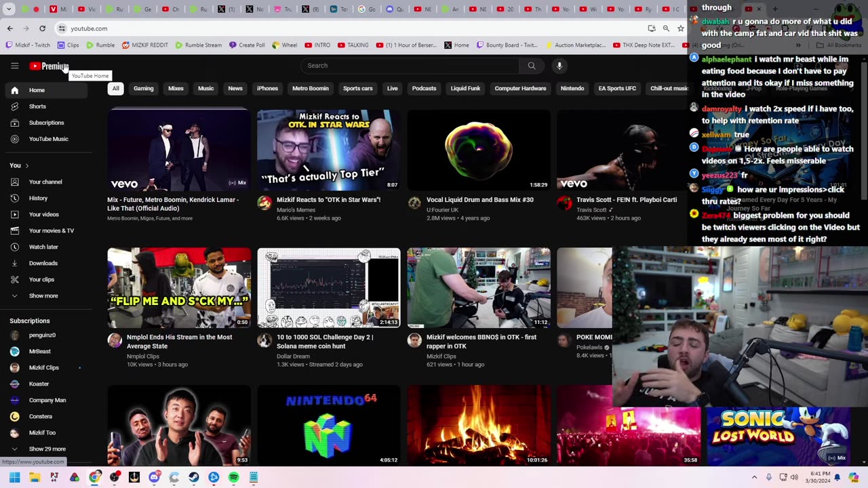Image resolution: width=868 pixels, height=488 pixels.
Task: Open Mario's Memes channel avatar
Action: tap(264, 203)
